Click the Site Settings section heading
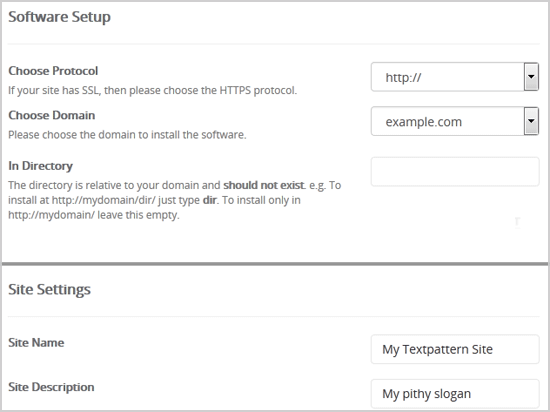550x412 pixels. (x=49, y=290)
